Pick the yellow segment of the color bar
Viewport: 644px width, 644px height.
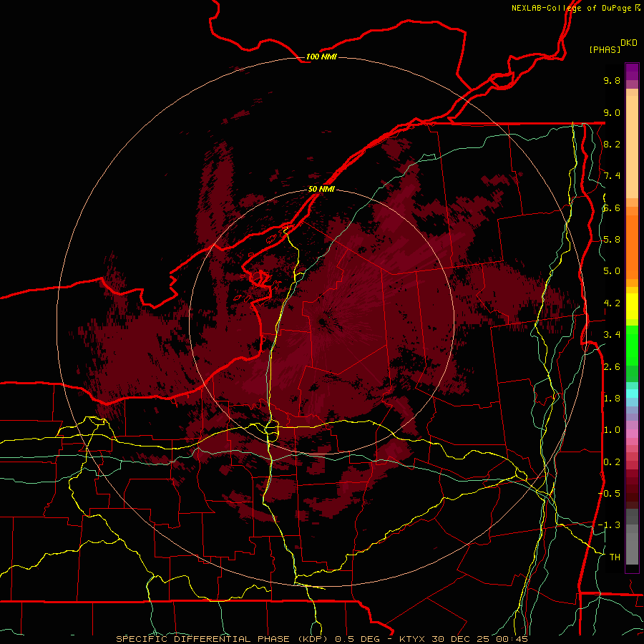[x=632, y=306]
